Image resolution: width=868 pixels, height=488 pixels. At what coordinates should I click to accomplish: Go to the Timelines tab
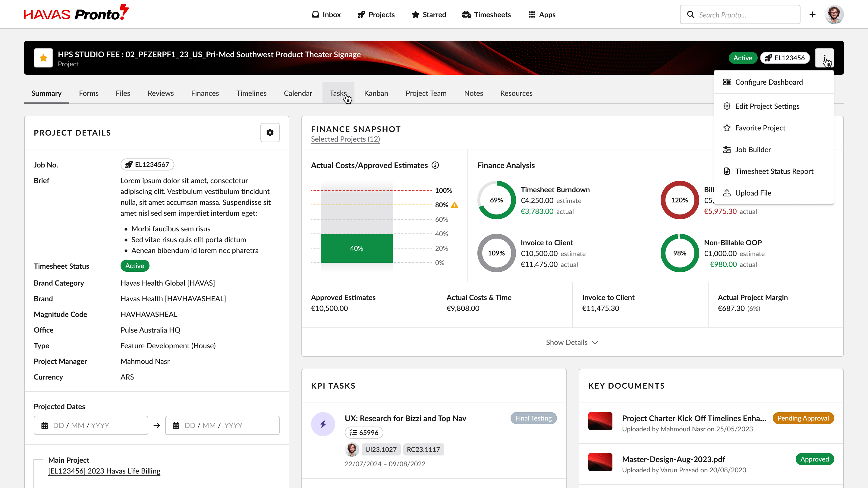click(251, 93)
